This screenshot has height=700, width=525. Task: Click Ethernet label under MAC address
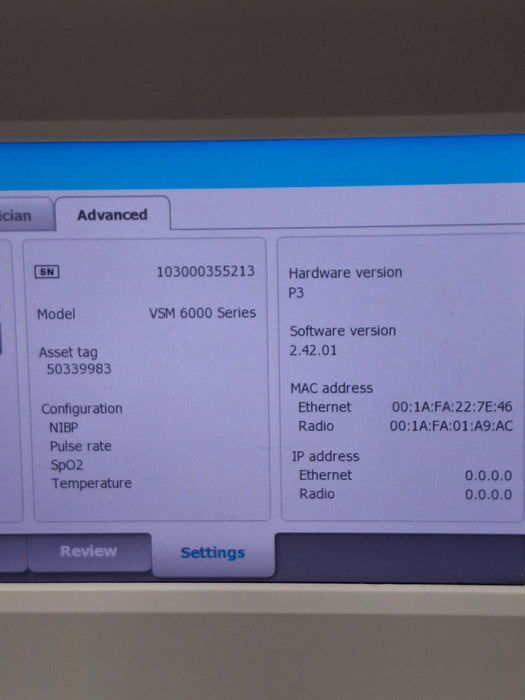(325, 407)
